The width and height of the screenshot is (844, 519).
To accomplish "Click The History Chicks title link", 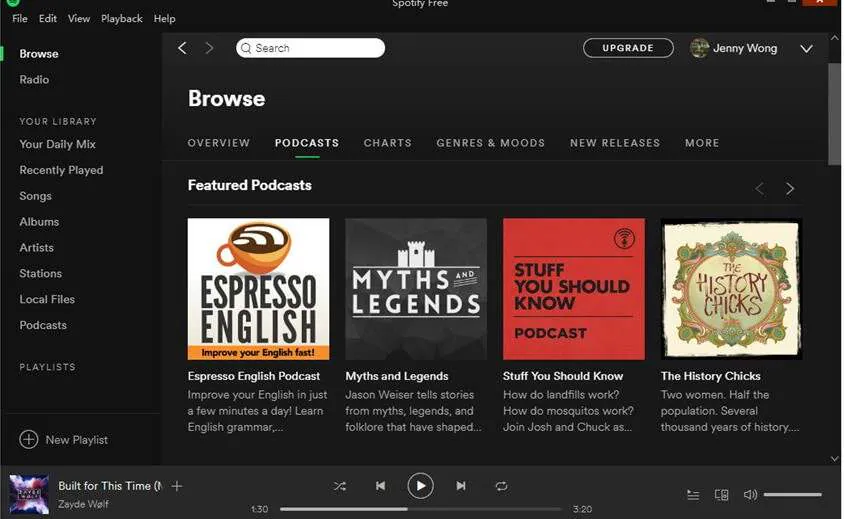I will (x=711, y=376).
